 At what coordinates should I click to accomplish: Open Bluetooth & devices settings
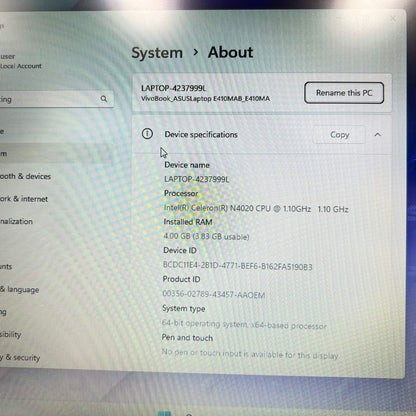point(25,176)
